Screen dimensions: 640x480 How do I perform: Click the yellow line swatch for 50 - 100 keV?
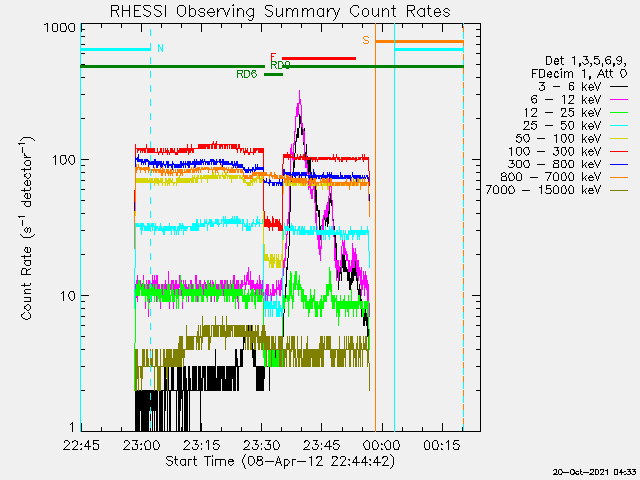tap(619, 139)
